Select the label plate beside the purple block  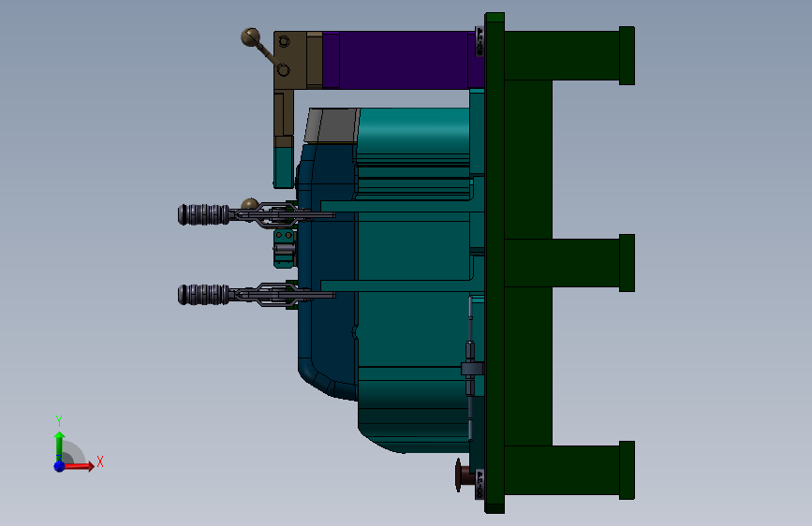click(480, 41)
